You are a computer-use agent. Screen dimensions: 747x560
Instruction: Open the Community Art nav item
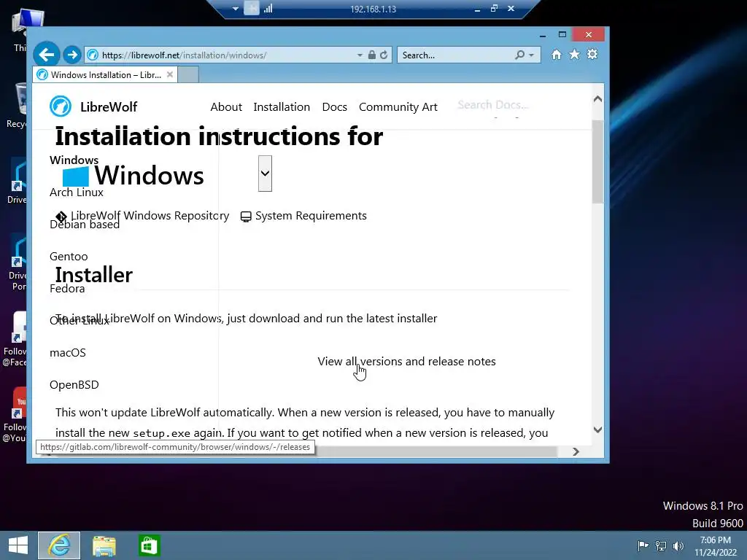[x=398, y=106]
